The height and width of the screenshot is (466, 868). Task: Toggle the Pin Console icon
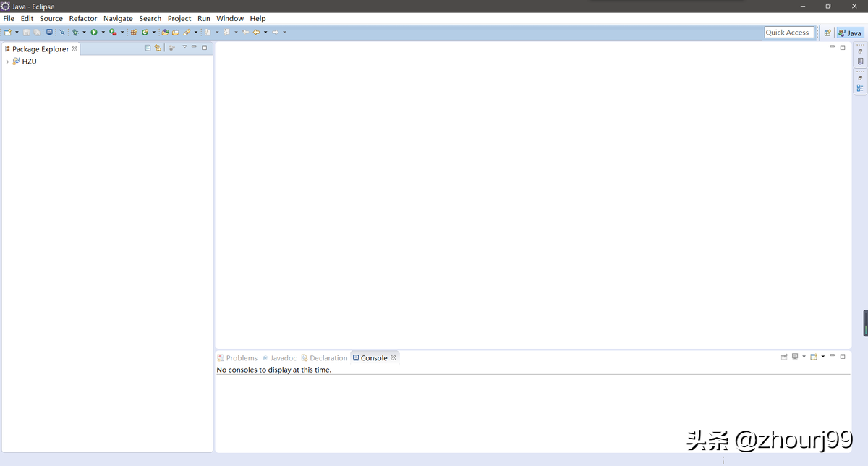point(784,357)
